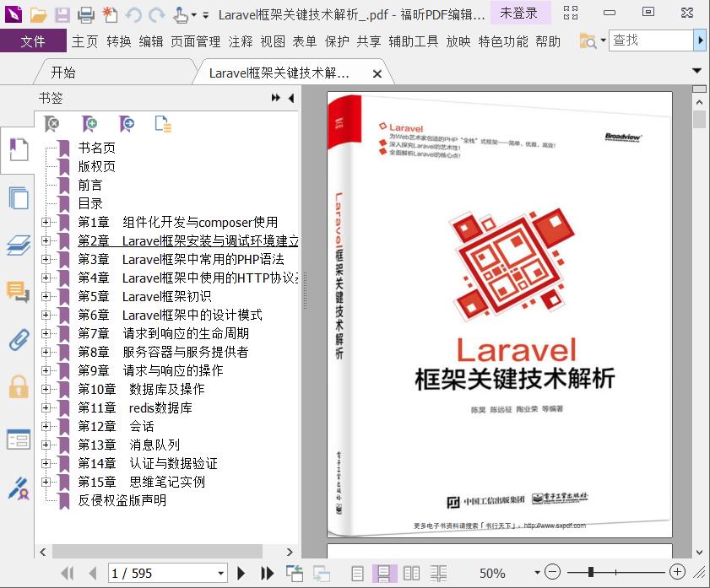Screen dimensions: 710x588
Task: Open the security lock panel
Action: coord(19,386)
